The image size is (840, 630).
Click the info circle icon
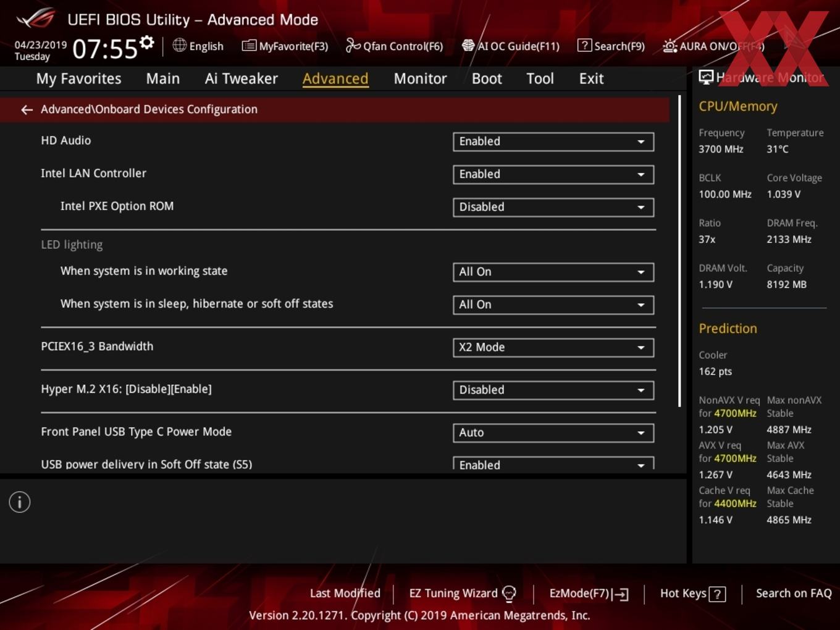pos(20,502)
